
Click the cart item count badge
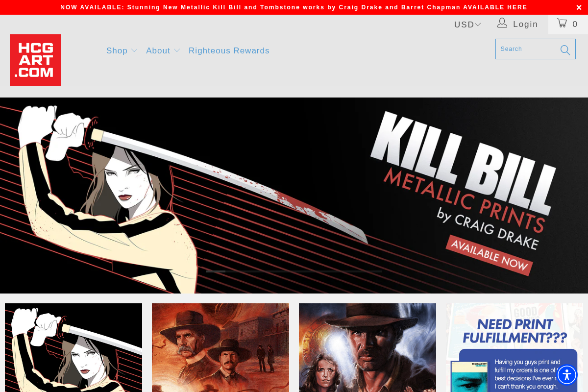575,24
